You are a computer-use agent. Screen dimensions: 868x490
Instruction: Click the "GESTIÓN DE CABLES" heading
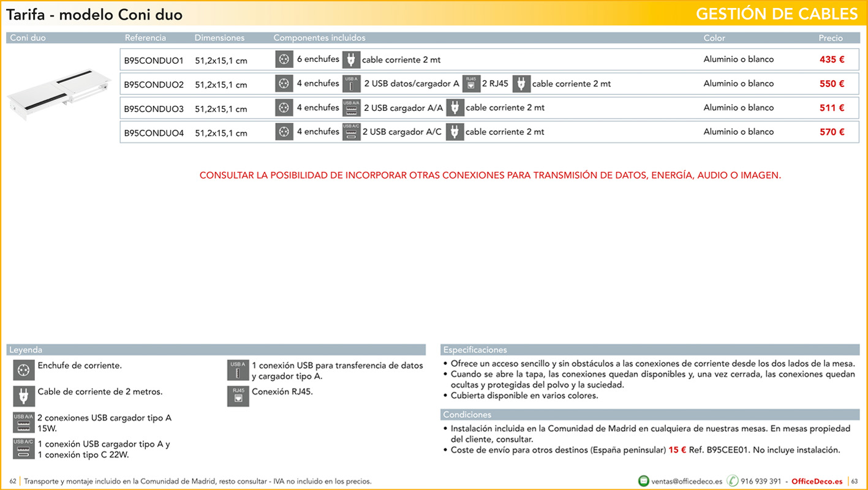coord(777,13)
